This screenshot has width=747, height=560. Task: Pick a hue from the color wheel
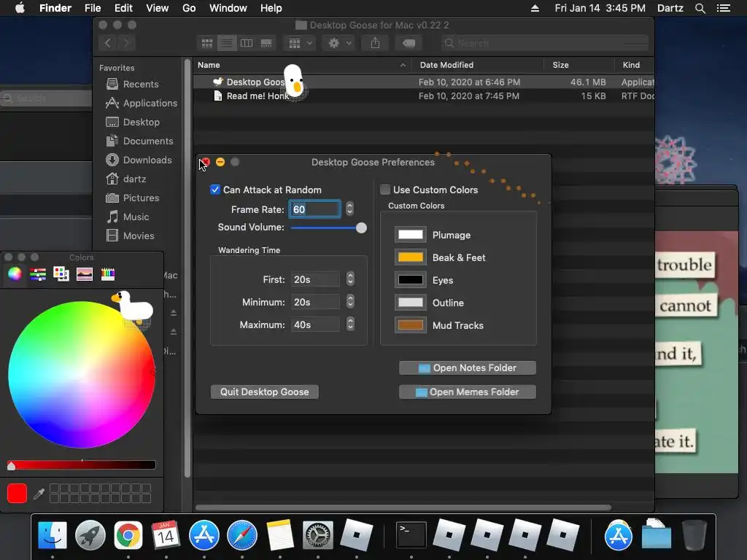82,374
